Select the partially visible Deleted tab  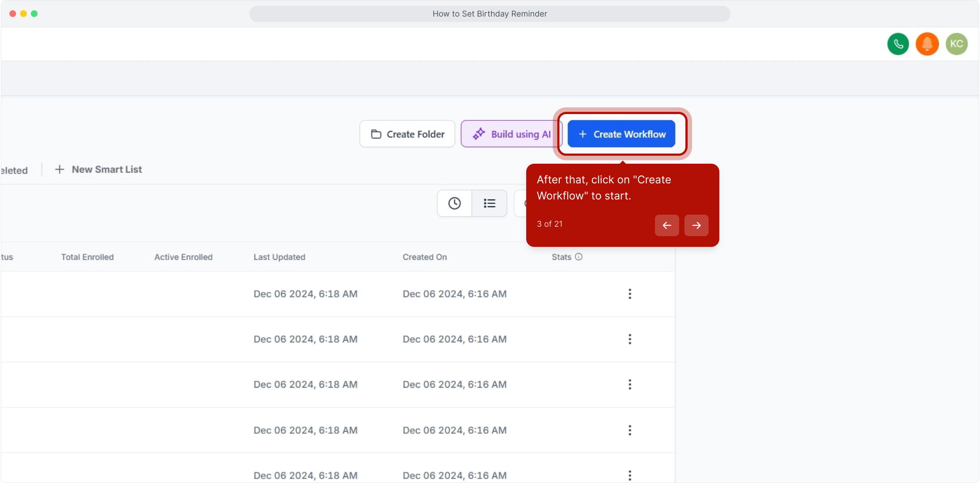(x=14, y=170)
